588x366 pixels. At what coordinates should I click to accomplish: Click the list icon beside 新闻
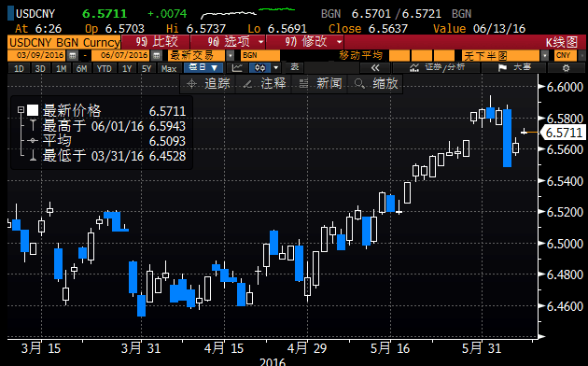(x=303, y=84)
